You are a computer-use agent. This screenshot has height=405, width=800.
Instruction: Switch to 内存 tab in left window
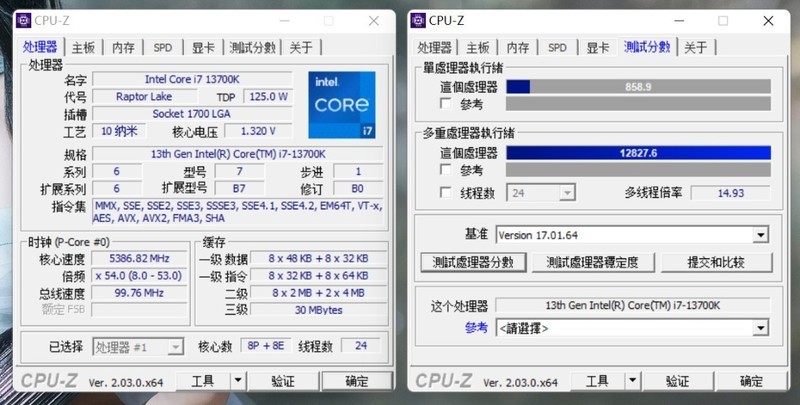point(123,48)
